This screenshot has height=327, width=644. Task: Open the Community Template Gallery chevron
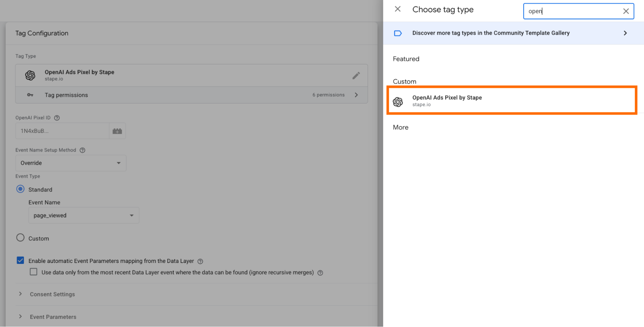(625, 33)
